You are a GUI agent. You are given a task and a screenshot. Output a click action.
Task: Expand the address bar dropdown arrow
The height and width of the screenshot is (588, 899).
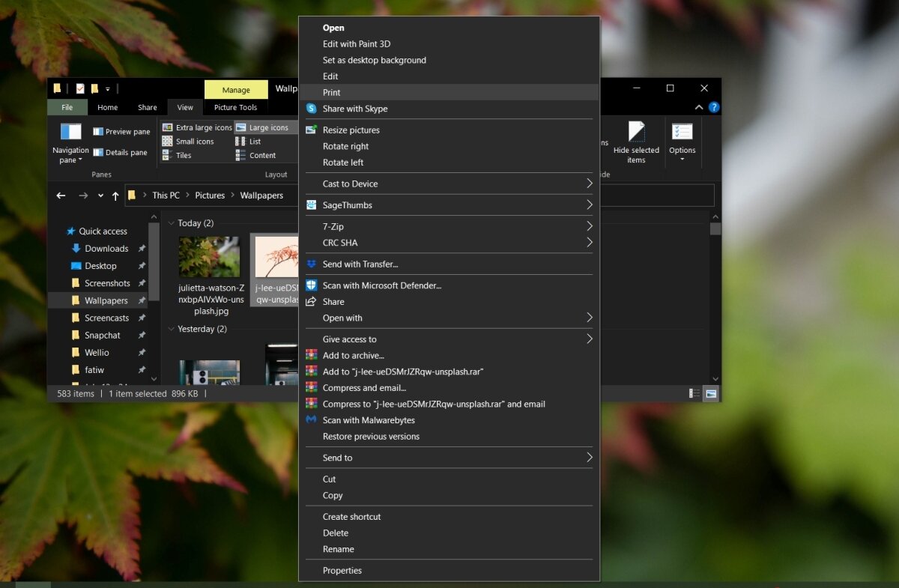pyautogui.click(x=100, y=195)
